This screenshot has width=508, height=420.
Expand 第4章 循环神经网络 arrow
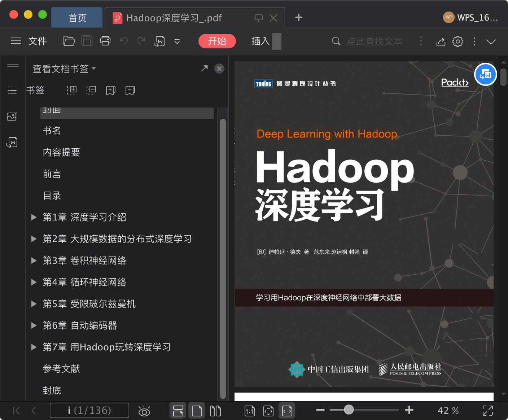point(34,282)
